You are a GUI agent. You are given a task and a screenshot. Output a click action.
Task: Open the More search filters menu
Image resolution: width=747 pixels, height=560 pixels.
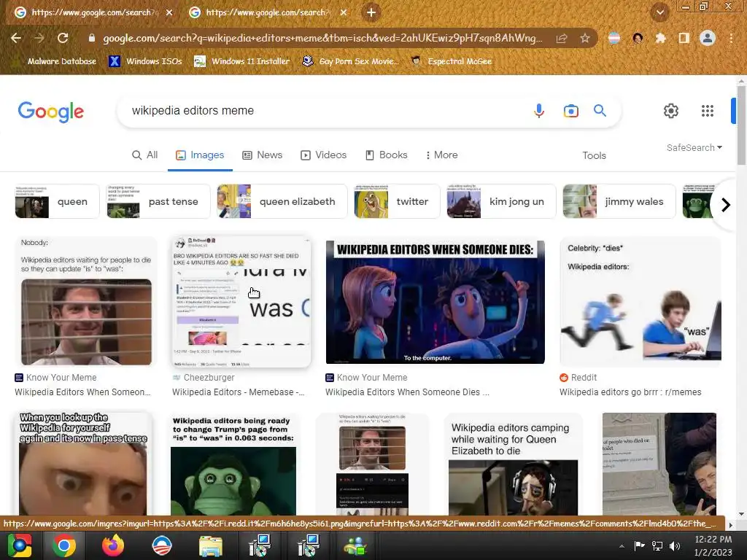[x=441, y=155]
